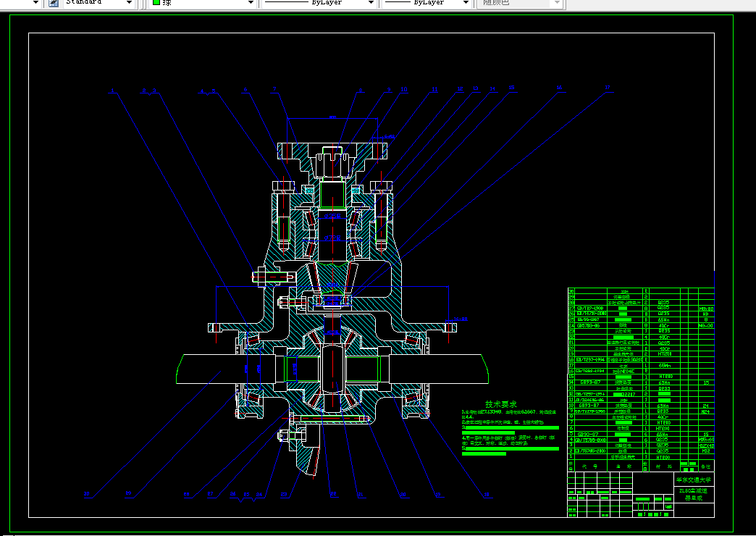Click balloon number 22 label

point(333,494)
